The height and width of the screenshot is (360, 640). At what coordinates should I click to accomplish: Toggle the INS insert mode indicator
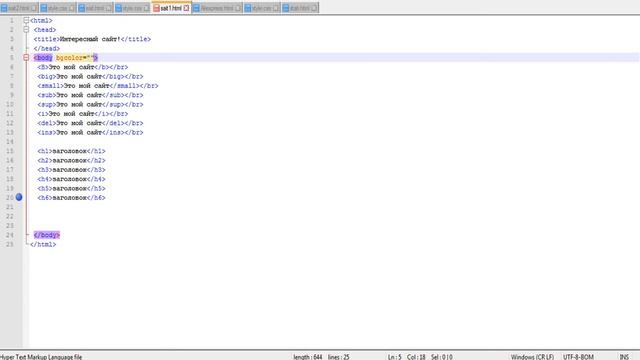[624, 357]
